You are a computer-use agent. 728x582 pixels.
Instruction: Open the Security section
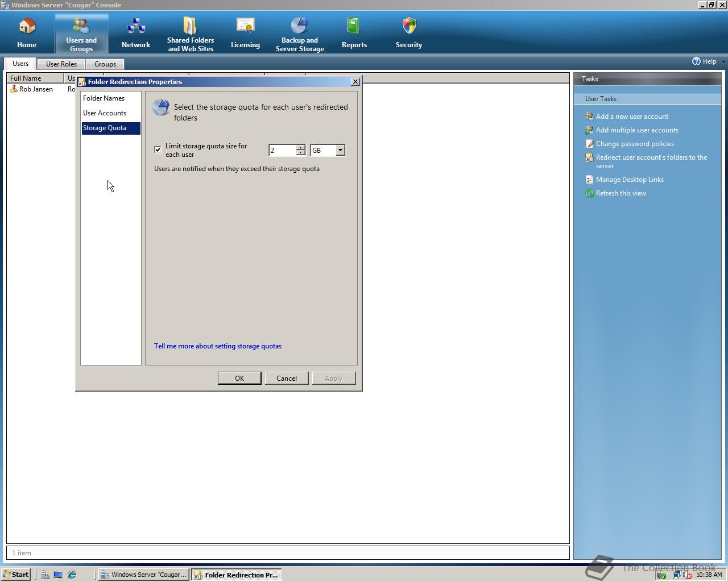(x=409, y=33)
